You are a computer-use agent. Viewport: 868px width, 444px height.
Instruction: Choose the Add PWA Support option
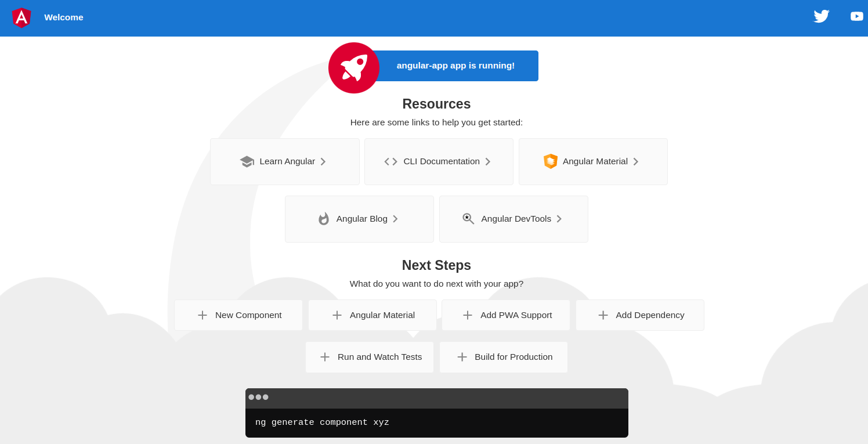tap(506, 315)
